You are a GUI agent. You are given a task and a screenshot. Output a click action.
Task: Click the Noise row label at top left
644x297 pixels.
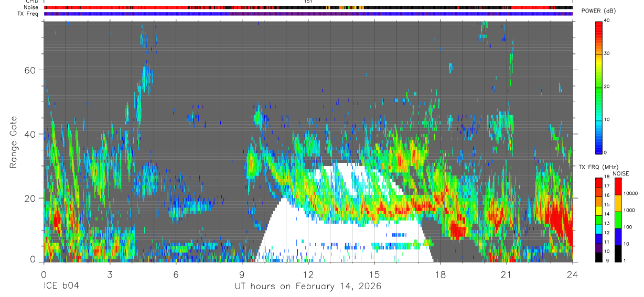click(x=31, y=7)
